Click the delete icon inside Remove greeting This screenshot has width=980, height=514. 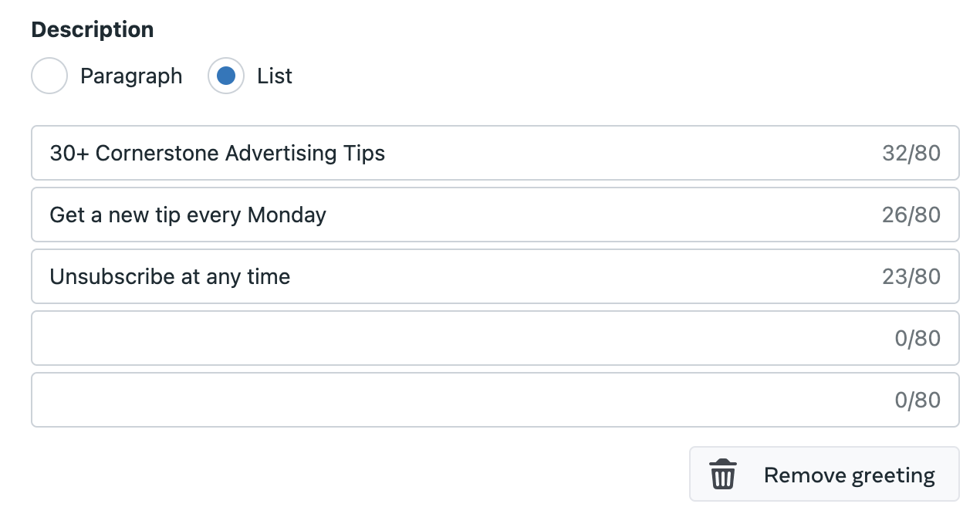(722, 474)
